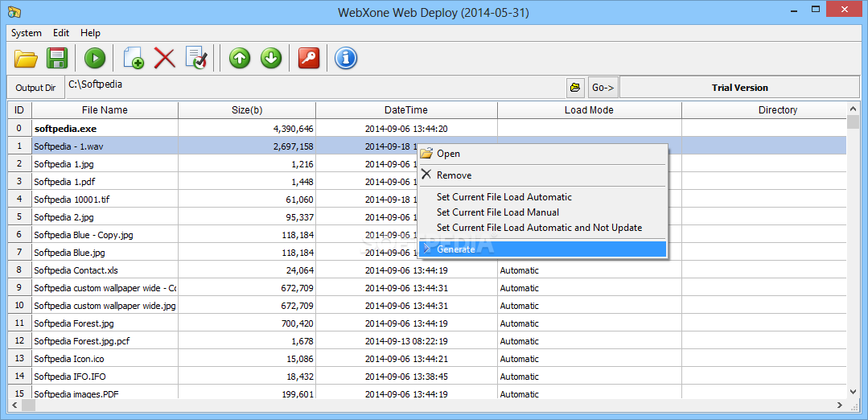Viewport: 868px width, 420px height.
Task: Click the application icon in title bar
Action: tap(14, 10)
